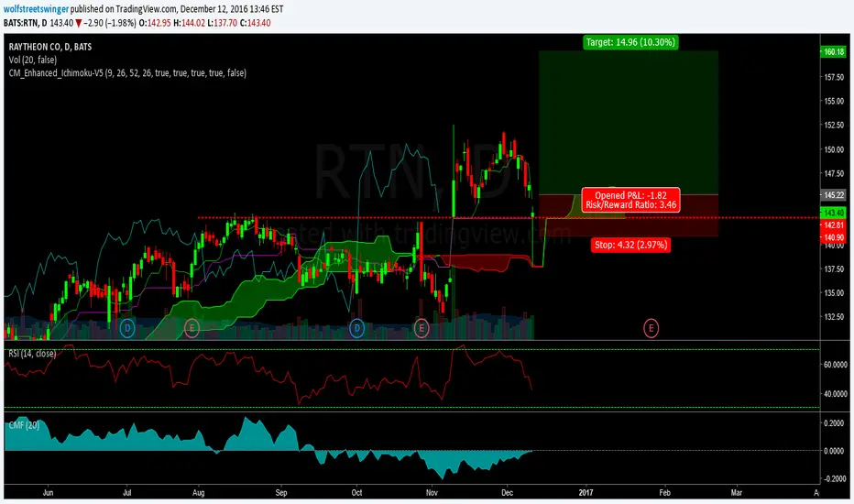
Task: Click the green 143.40 last price tag
Action: pyautogui.click(x=833, y=213)
